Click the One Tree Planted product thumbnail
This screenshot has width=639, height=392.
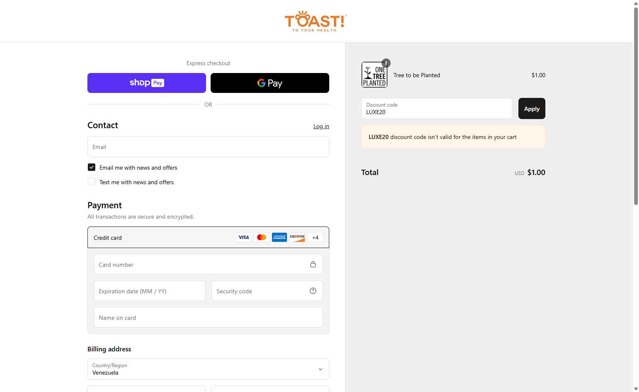(374, 75)
